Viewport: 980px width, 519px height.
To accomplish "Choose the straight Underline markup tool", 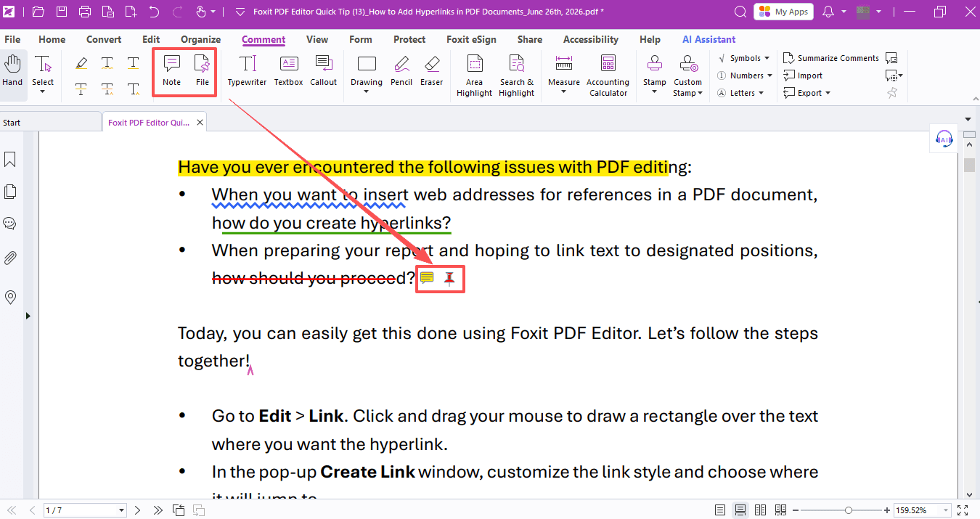I will [134, 64].
